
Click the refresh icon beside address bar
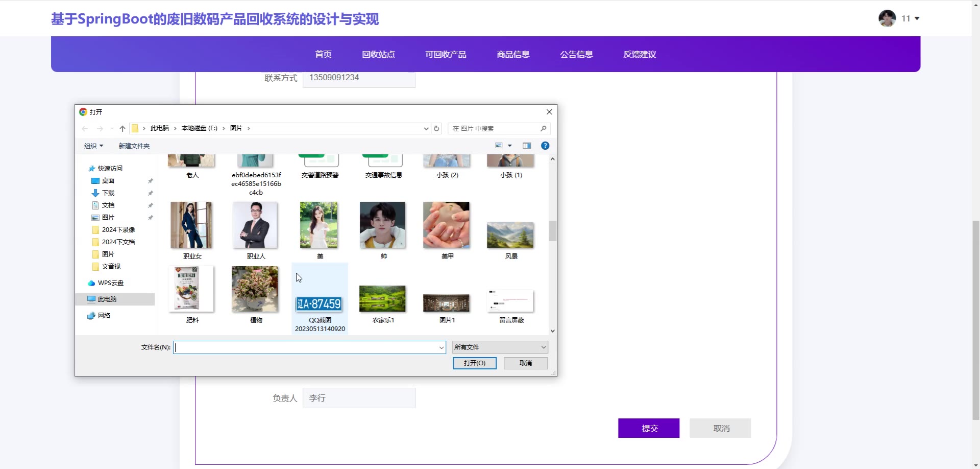[436, 129]
